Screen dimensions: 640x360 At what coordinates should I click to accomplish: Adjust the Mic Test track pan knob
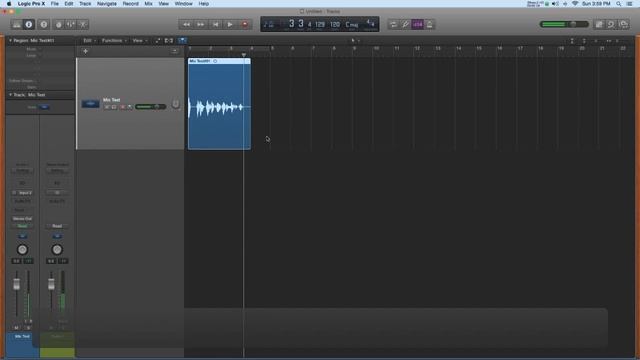[x=176, y=104]
